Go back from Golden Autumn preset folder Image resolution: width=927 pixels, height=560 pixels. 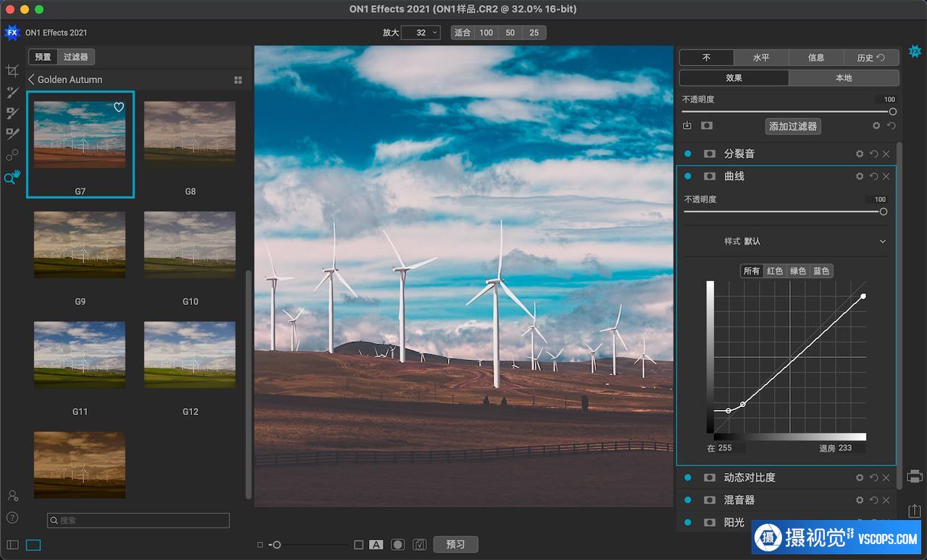(x=32, y=80)
